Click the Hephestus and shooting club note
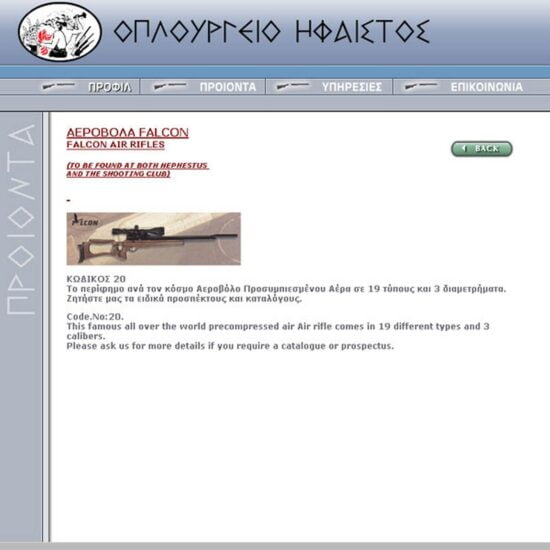550x550 pixels. [x=138, y=169]
